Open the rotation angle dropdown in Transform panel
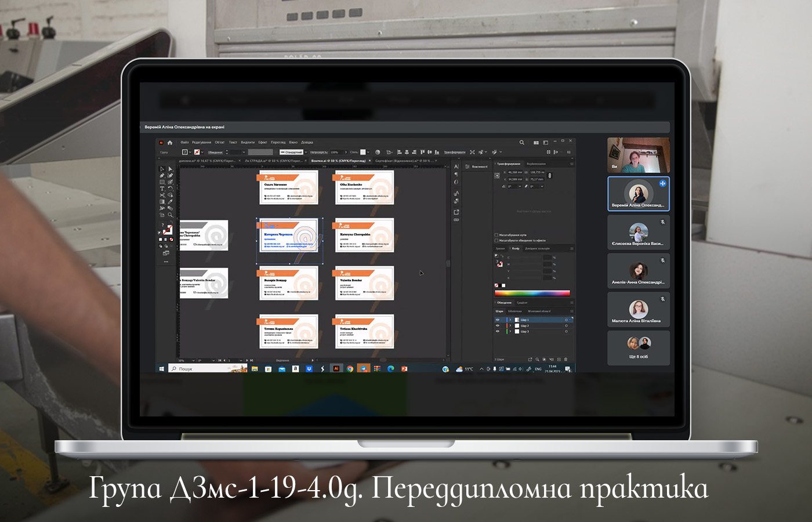 [x=519, y=186]
